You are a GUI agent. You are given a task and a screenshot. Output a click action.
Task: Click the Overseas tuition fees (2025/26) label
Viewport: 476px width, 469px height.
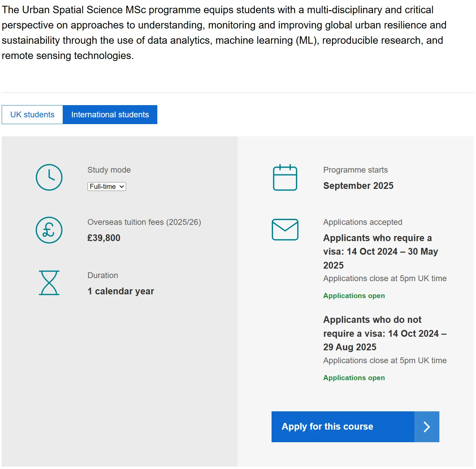pyautogui.click(x=144, y=222)
